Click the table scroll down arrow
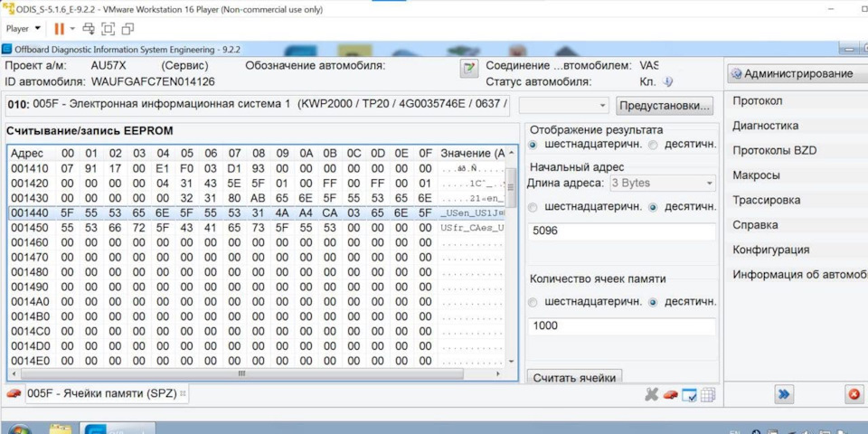868x434 pixels. pos(510,361)
